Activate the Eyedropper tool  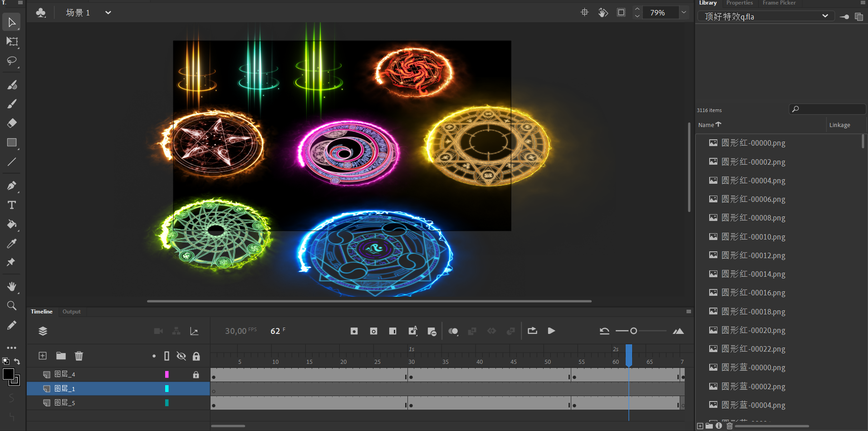(x=12, y=244)
